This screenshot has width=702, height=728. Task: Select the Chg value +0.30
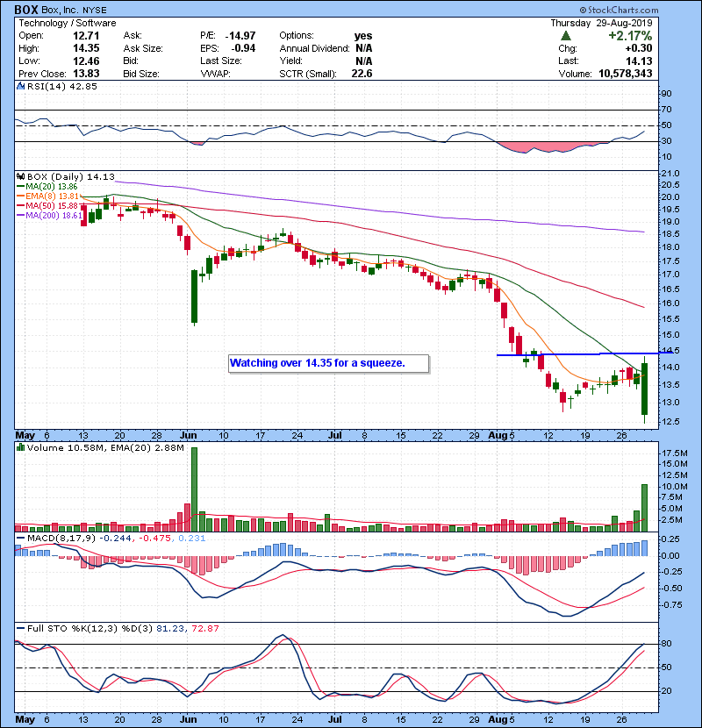(638, 48)
